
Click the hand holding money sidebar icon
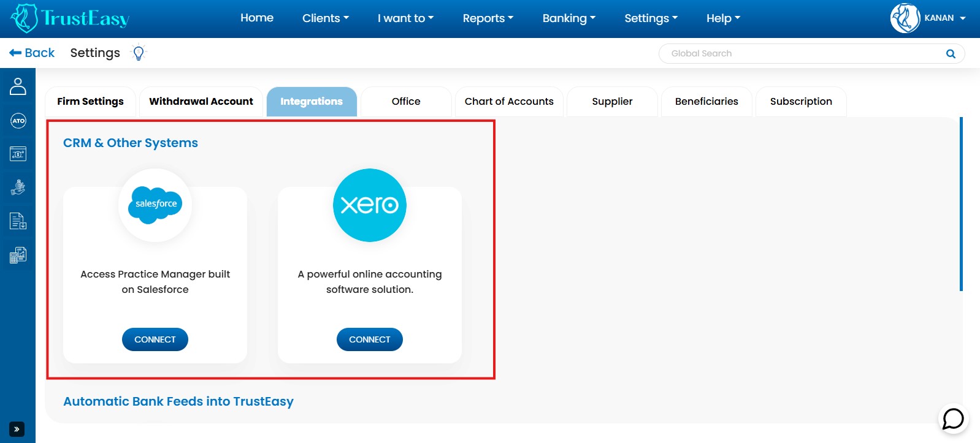click(18, 187)
